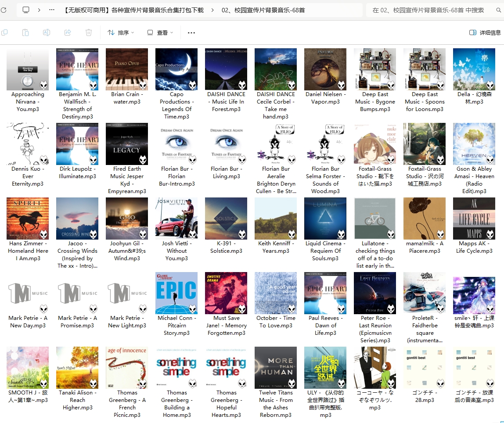This screenshot has height=423, width=504.
Task: Click the search box for this folder
Action: (x=432, y=10)
